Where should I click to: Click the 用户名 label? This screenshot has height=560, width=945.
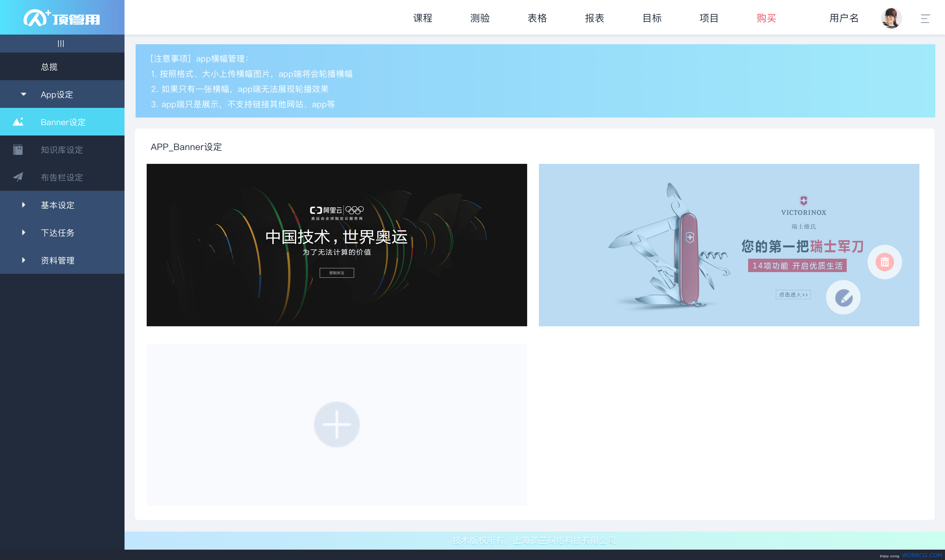tap(844, 18)
